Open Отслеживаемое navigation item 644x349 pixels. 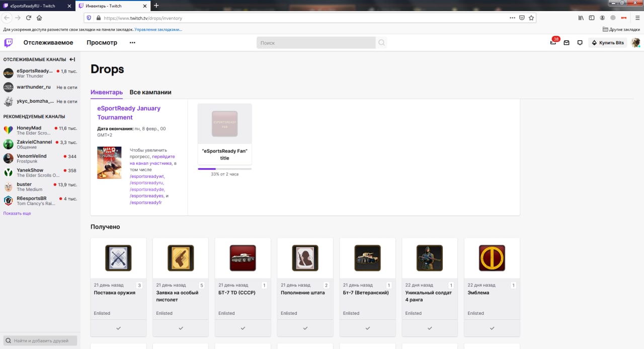coord(48,43)
